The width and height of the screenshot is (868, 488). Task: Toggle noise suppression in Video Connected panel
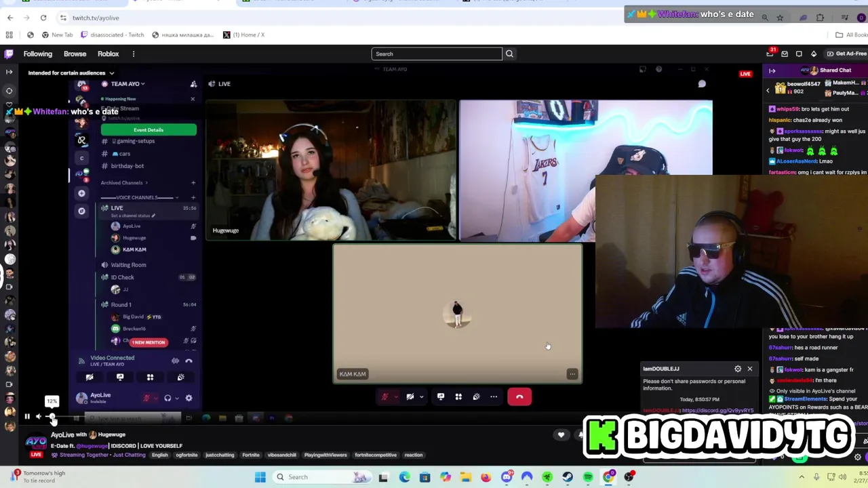click(175, 361)
